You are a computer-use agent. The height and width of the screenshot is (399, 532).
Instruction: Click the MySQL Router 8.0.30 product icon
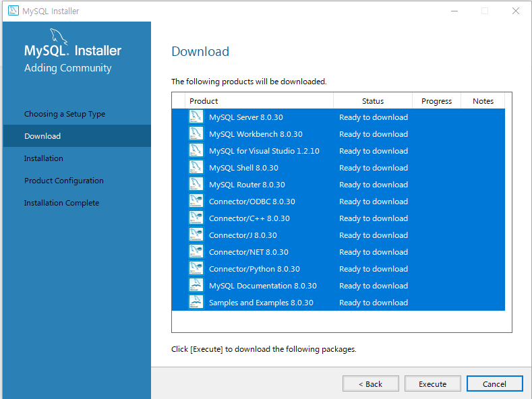point(196,184)
